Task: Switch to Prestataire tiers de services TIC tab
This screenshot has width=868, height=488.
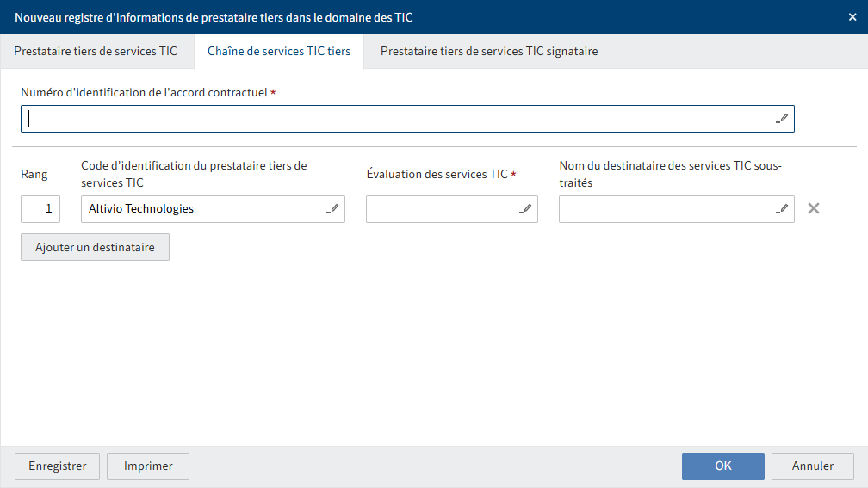Action: coord(96,51)
